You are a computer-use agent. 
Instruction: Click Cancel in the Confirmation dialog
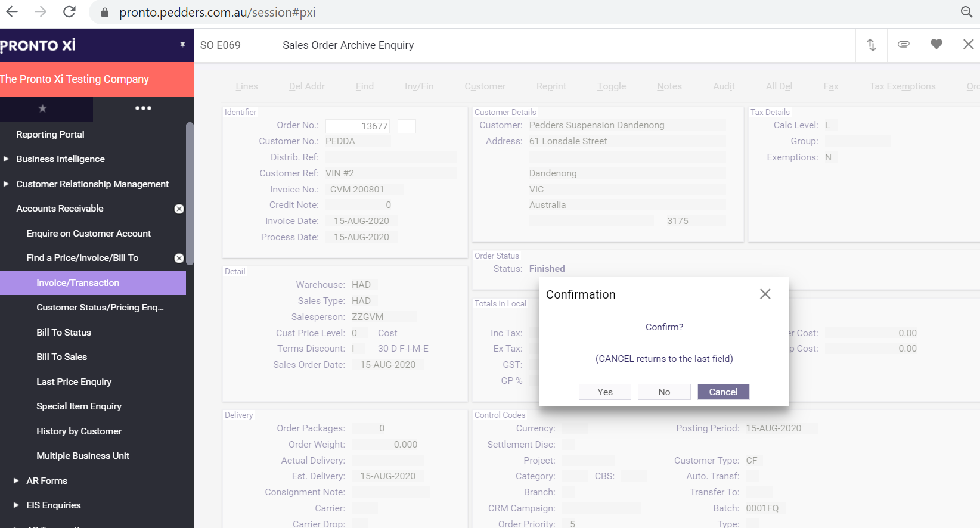point(723,392)
